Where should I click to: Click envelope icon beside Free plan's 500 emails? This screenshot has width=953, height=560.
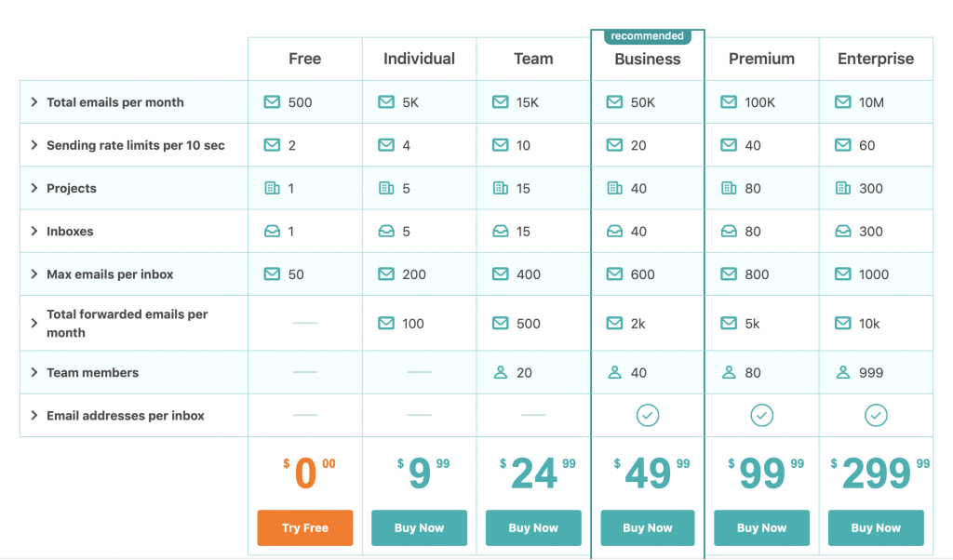tap(272, 102)
